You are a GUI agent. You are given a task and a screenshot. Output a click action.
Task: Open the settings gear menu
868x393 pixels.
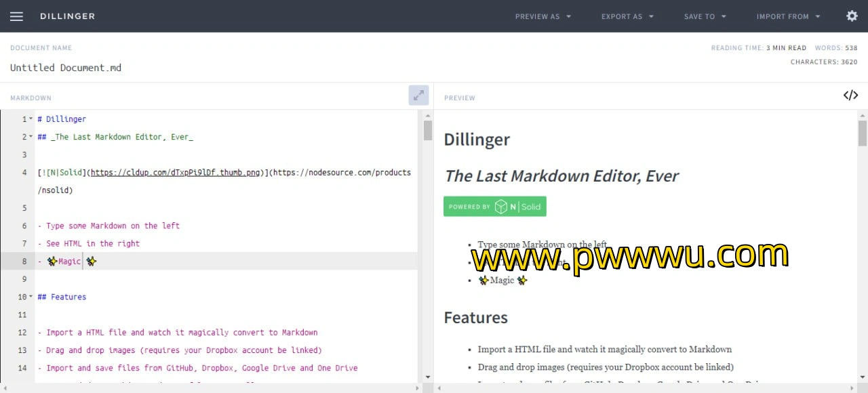pos(852,16)
